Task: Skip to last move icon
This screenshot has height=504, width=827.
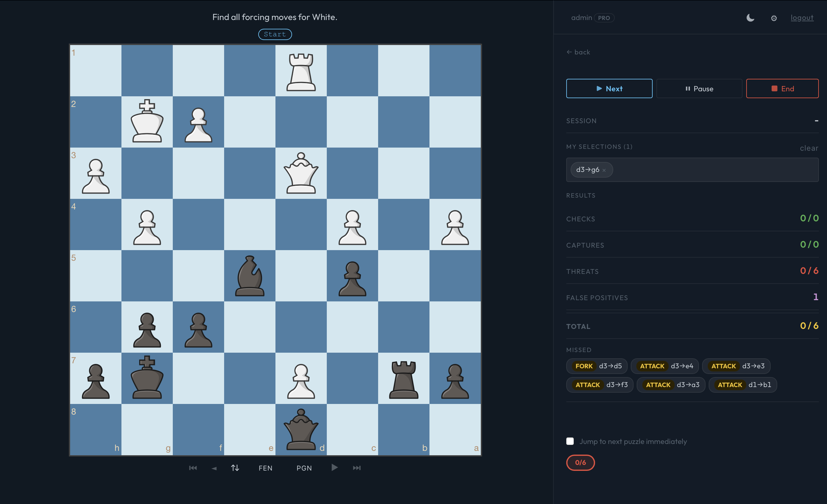Action: pyautogui.click(x=357, y=468)
